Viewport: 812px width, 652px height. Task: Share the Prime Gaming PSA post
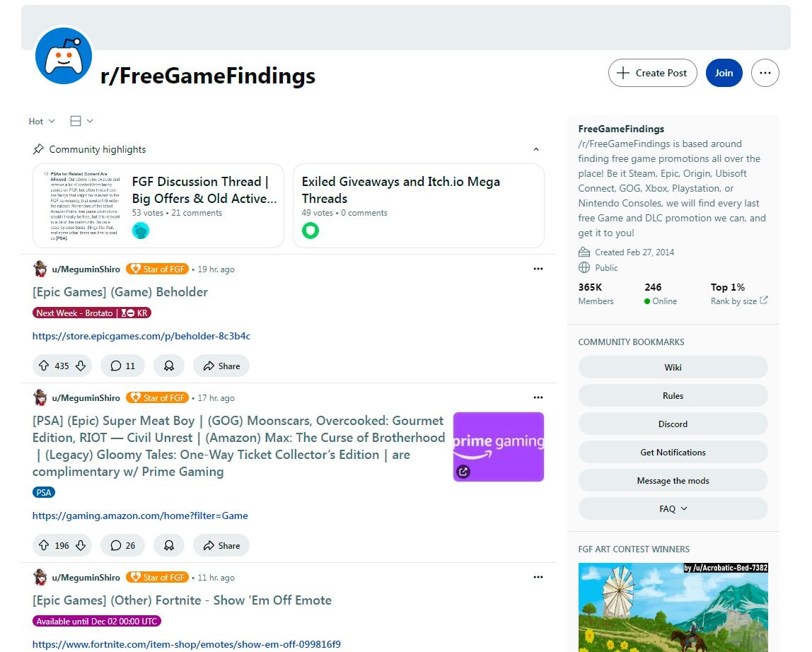(x=221, y=545)
